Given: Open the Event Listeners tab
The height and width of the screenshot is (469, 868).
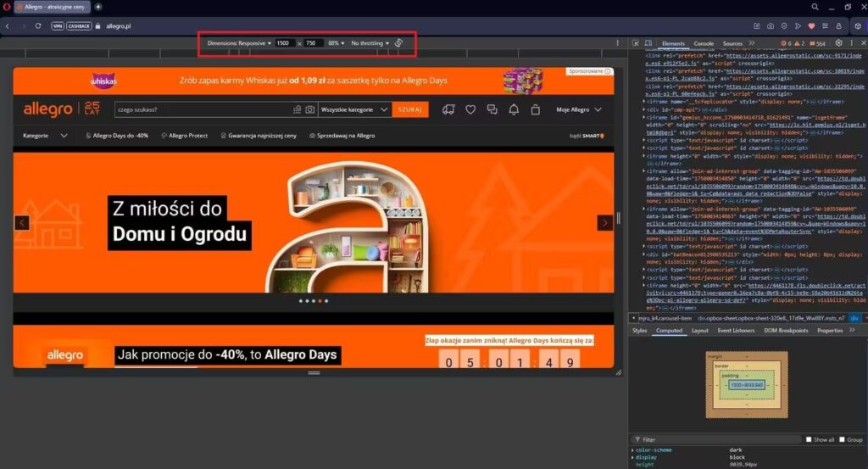Looking at the screenshot, I should (x=736, y=330).
